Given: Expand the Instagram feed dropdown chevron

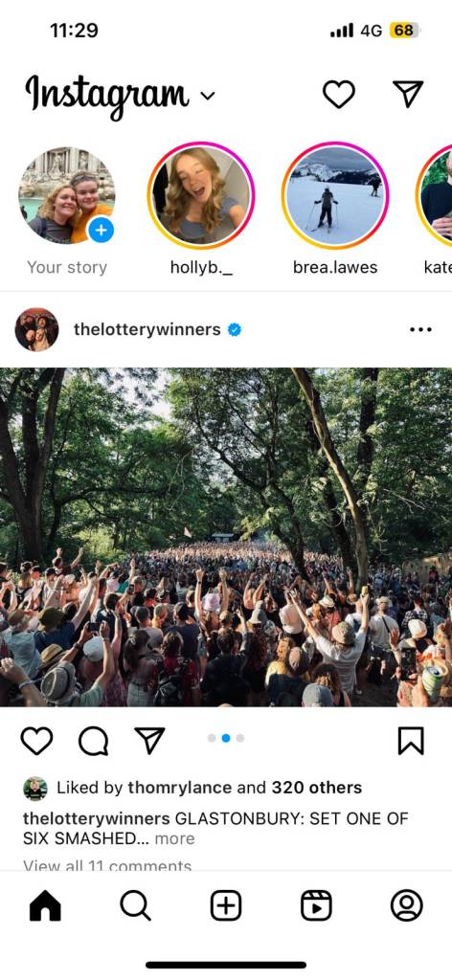Looking at the screenshot, I should [x=208, y=96].
